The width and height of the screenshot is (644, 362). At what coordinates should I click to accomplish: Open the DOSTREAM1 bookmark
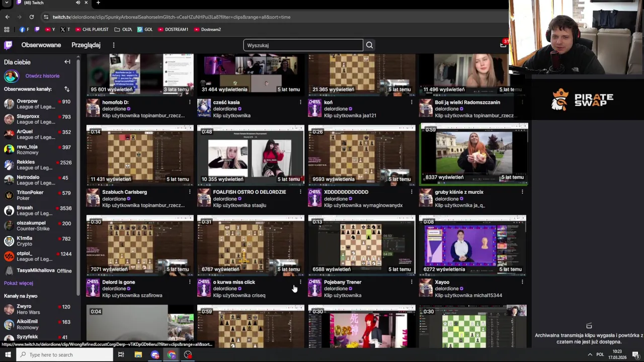pyautogui.click(x=173, y=30)
